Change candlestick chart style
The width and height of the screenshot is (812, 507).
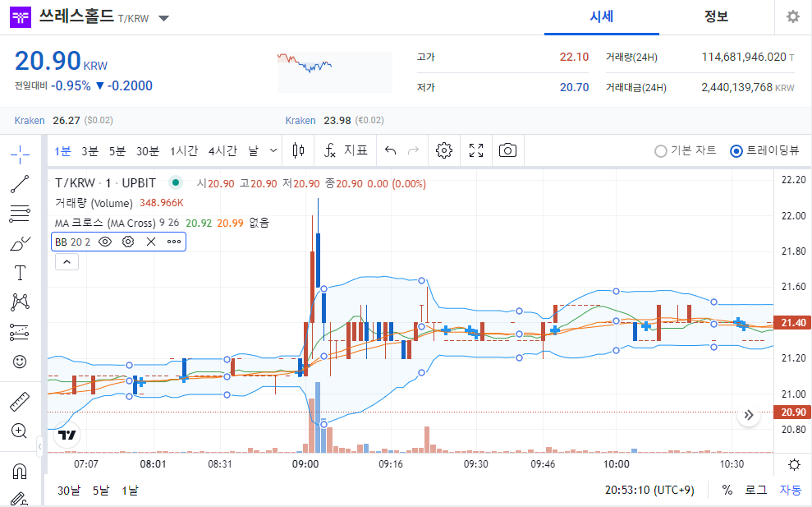[298, 151]
